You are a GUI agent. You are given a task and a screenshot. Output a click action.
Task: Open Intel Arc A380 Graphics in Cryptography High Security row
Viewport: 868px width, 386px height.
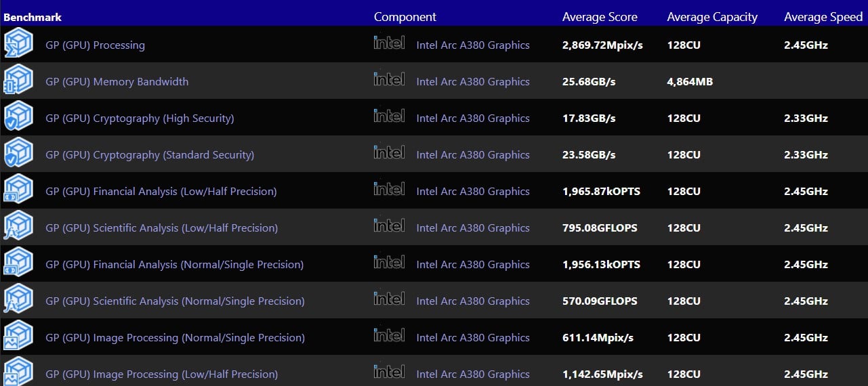[473, 119]
